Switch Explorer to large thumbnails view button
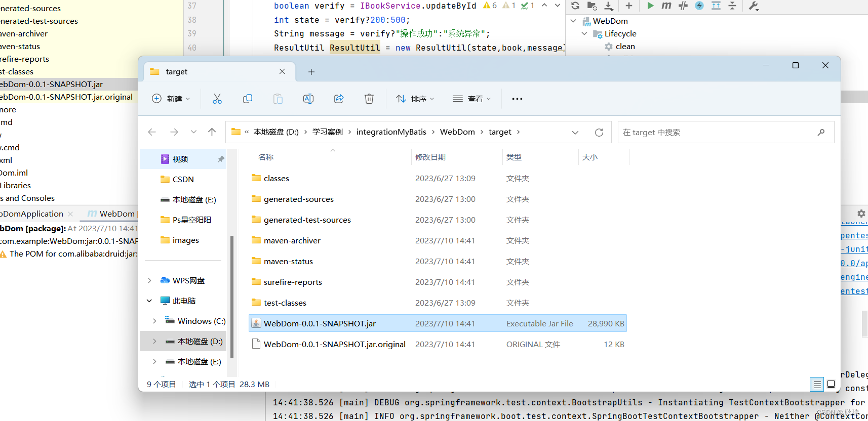Viewport: 868px width, 421px height. [831, 385]
